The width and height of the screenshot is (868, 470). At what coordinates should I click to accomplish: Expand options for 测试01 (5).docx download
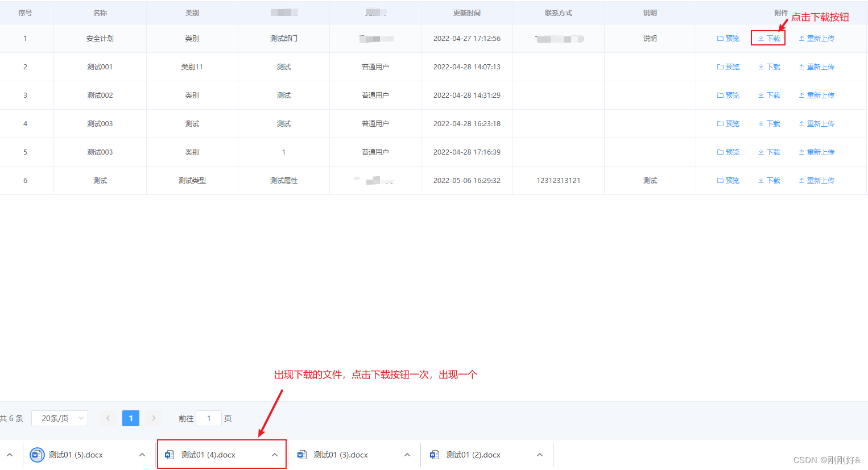[142, 455]
